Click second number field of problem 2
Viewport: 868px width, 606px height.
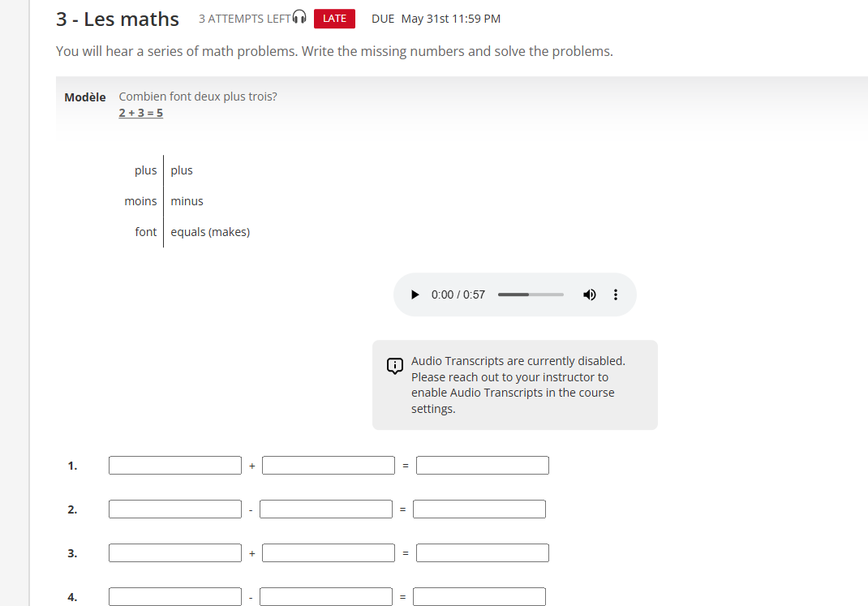(x=325, y=509)
